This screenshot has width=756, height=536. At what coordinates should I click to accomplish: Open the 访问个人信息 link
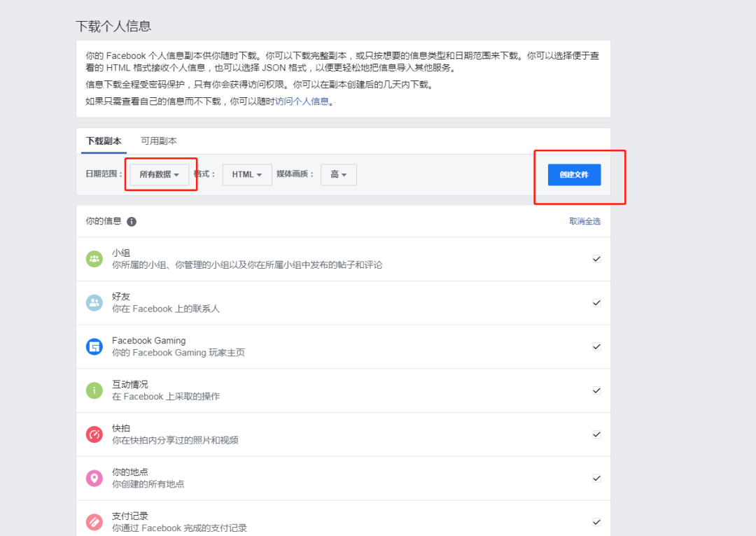click(x=302, y=100)
